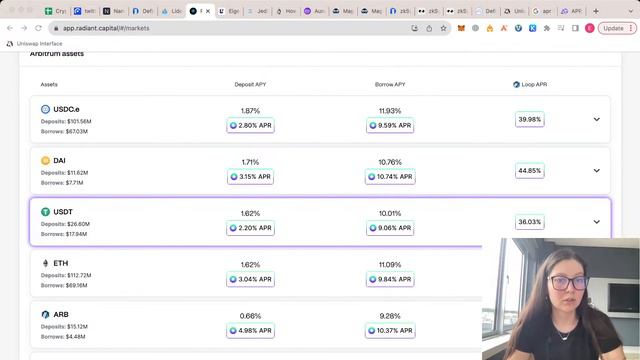Click ETH Deposits $112.72M text
The width and height of the screenshot is (640, 360).
tap(66, 275)
